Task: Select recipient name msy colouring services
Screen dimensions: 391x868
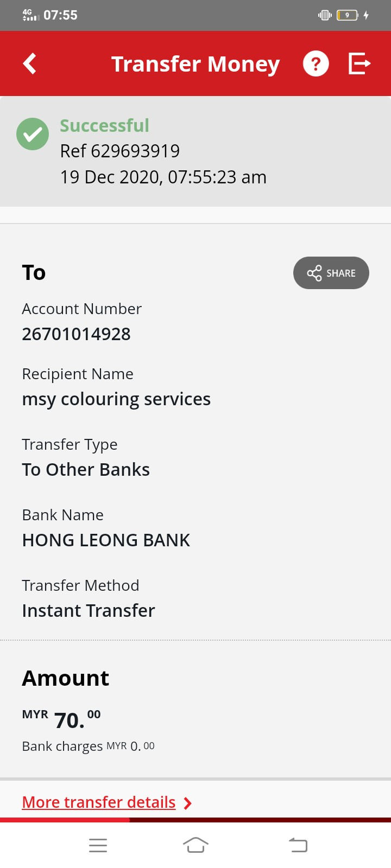Action: [116, 399]
